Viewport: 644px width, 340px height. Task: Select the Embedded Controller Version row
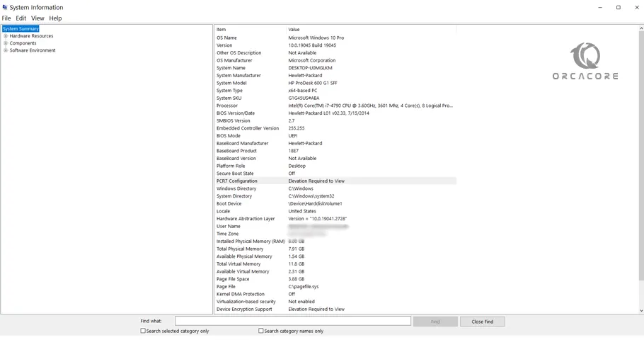pyautogui.click(x=335, y=128)
